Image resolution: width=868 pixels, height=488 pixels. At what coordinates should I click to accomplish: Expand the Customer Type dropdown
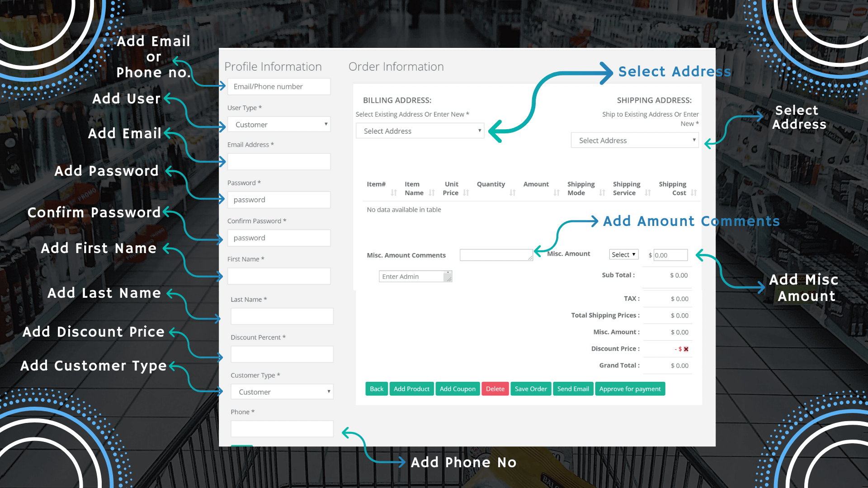282,392
